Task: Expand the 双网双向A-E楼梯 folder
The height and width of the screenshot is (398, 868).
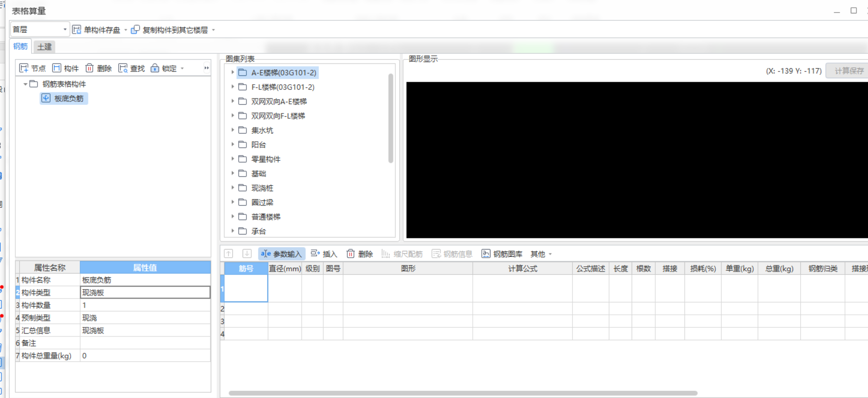Action: (232, 101)
